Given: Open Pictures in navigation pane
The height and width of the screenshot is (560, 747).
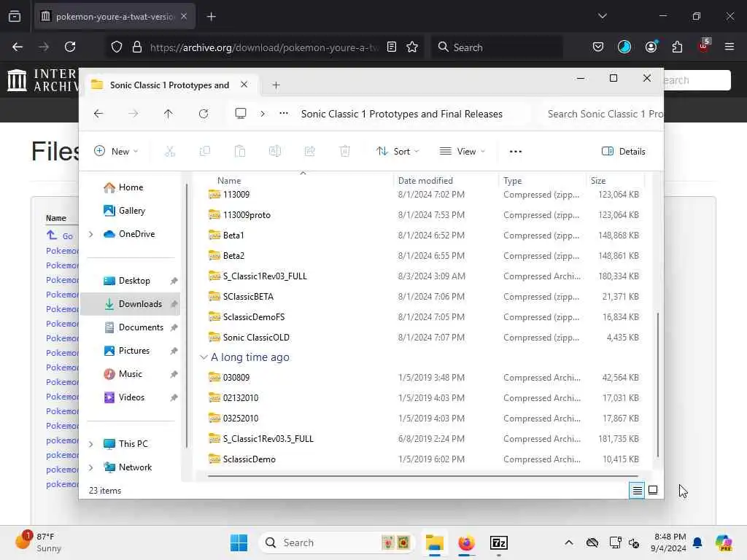Looking at the screenshot, I should tap(130, 351).
